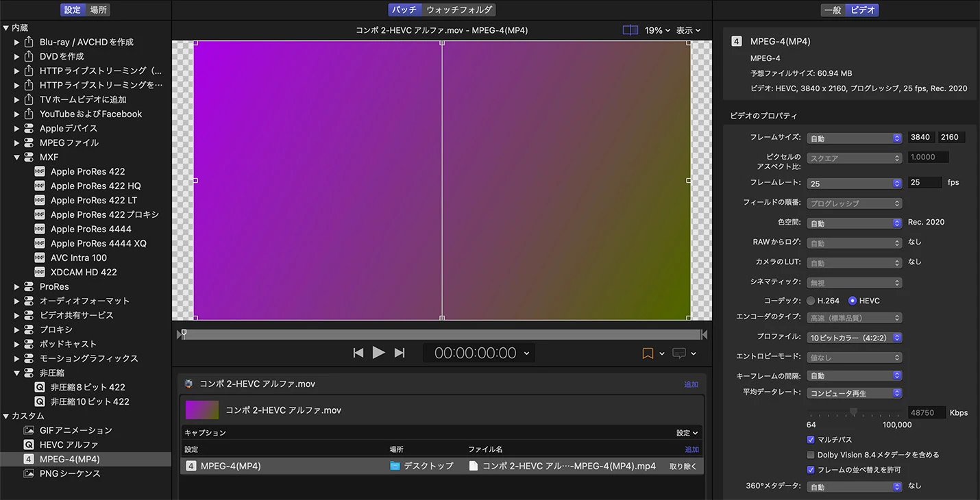Click the frame width 3840 field
This screenshot has width=980, height=500.
click(x=922, y=138)
